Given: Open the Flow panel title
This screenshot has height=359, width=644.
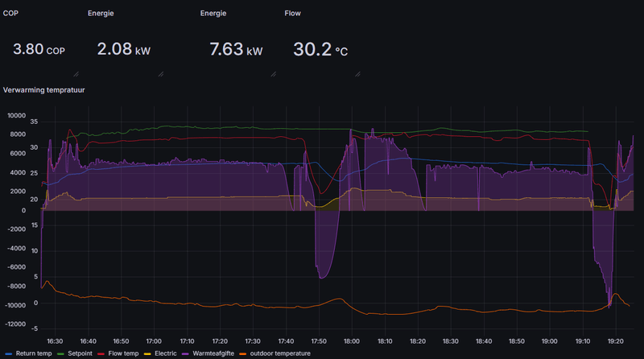Looking at the screenshot, I should tap(292, 13).
